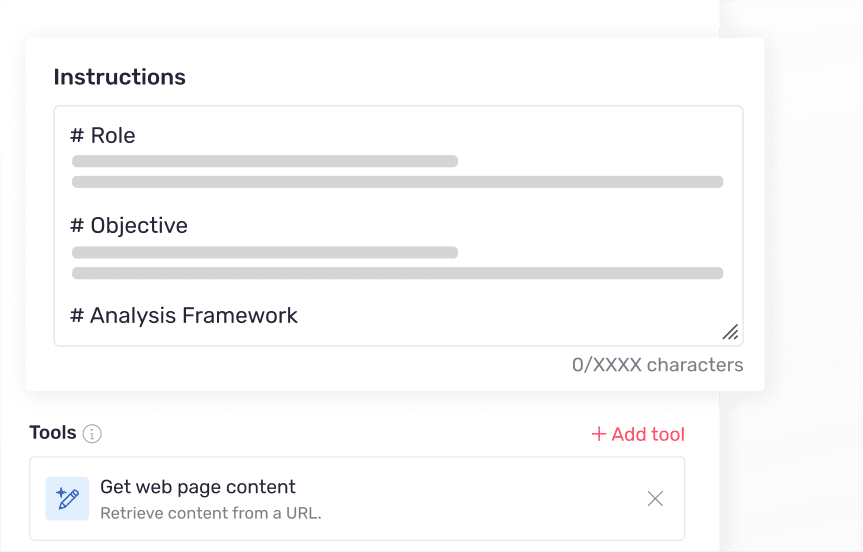Screen dimensions: 863x552
Task: Click the Instructions textarea resize handle
Action: 730,332
